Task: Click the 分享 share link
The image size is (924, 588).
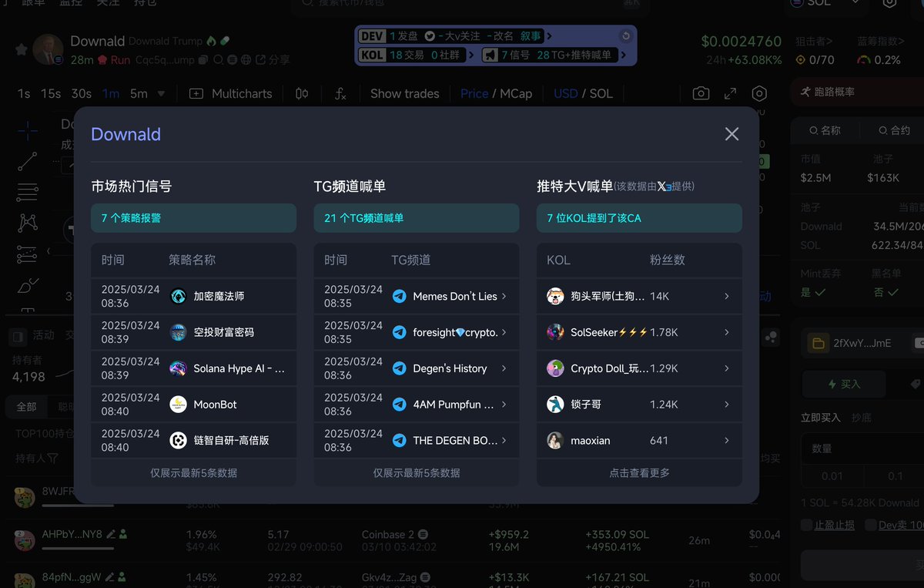Action: [273, 60]
